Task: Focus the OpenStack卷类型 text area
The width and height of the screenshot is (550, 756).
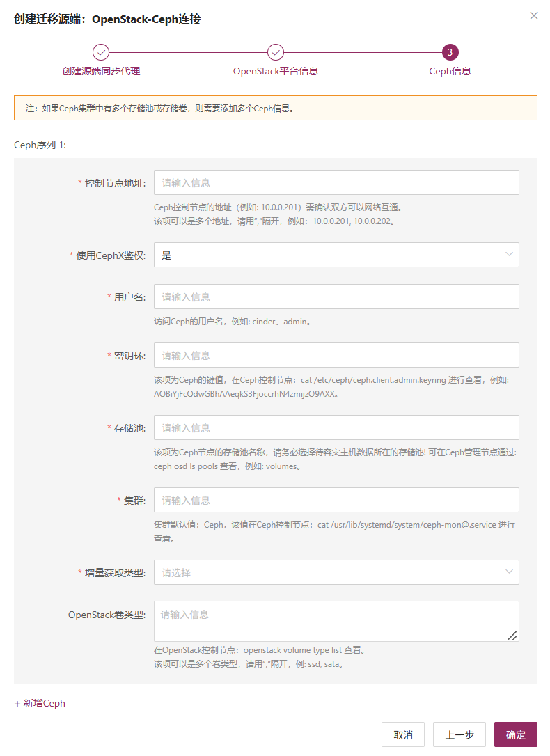Action: [336, 621]
